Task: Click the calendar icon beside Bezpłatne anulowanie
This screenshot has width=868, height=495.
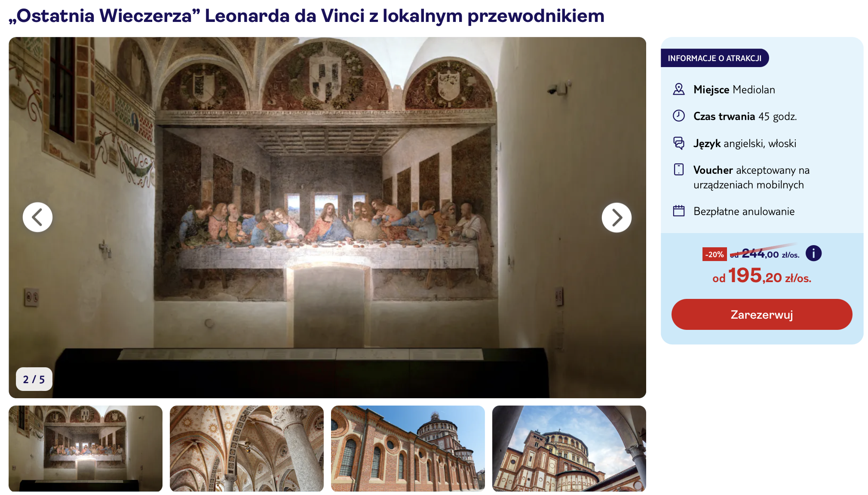Action: point(678,211)
